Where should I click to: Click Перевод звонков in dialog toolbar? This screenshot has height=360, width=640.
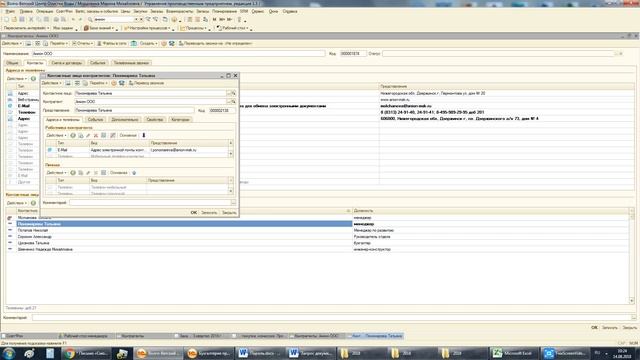[x=146, y=83]
